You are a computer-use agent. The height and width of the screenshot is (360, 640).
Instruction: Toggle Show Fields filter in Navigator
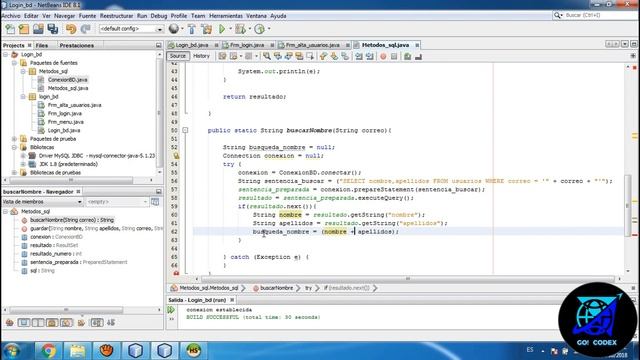click(x=24, y=323)
